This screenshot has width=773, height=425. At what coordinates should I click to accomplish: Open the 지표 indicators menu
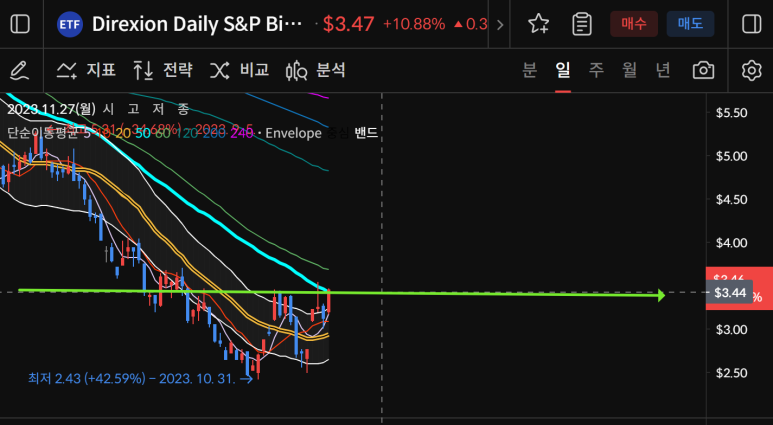click(x=86, y=71)
